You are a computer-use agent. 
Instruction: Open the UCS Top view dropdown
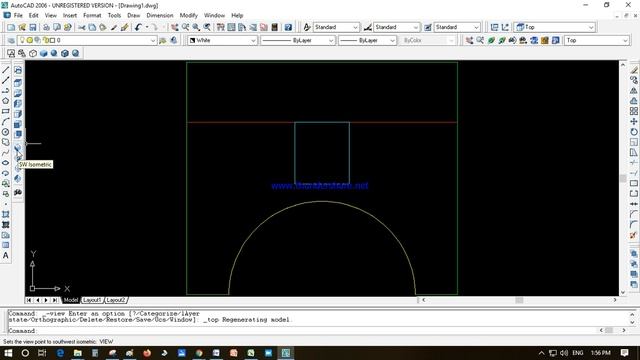[591, 27]
